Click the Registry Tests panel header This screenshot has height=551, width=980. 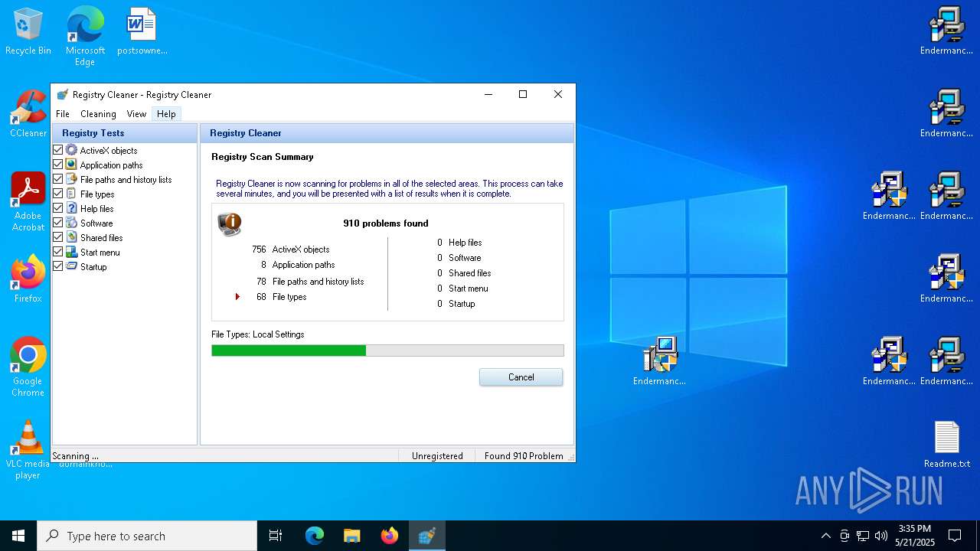point(124,133)
